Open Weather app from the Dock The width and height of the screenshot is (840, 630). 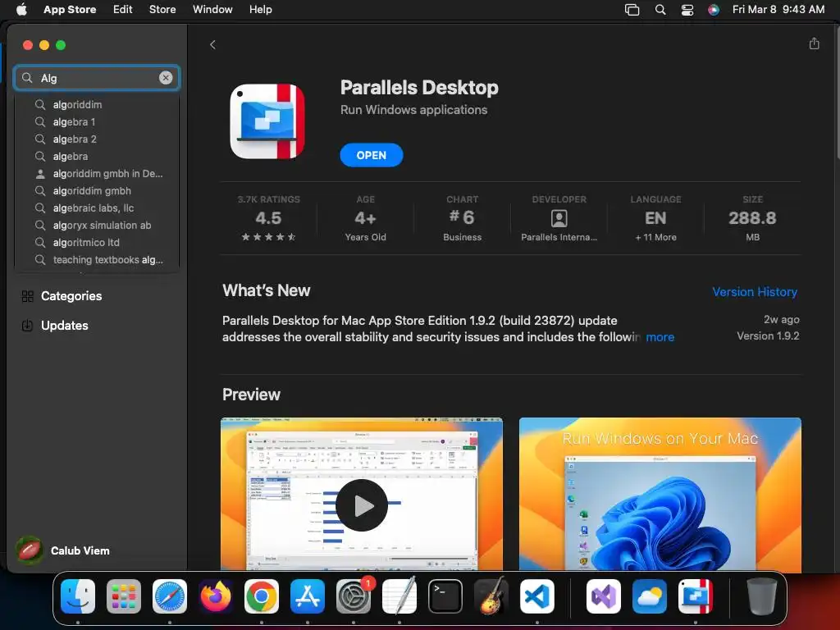coord(650,596)
